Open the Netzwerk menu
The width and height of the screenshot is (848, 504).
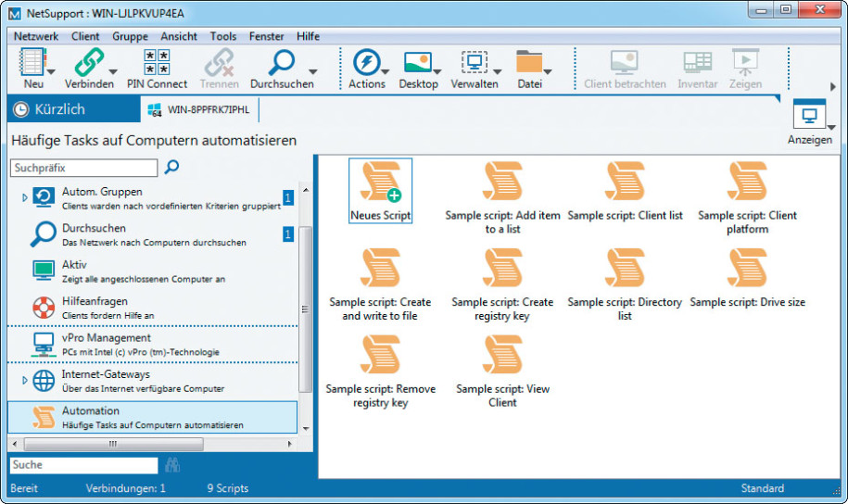click(x=36, y=36)
